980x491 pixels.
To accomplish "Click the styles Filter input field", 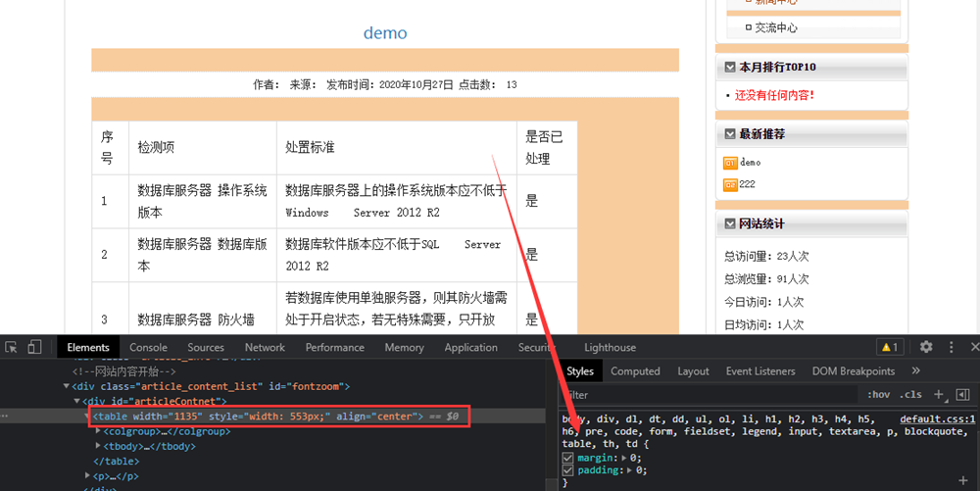I will 706,394.
